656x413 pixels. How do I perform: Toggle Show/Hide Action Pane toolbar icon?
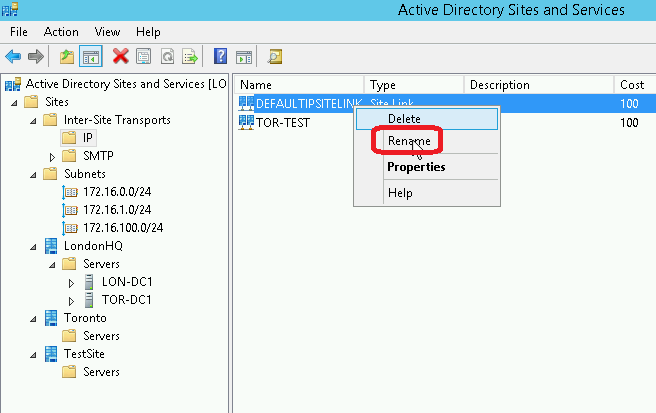tap(244, 56)
